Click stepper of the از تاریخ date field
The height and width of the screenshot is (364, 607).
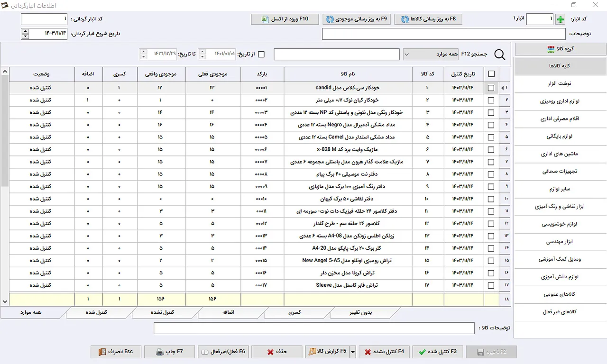click(x=202, y=54)
